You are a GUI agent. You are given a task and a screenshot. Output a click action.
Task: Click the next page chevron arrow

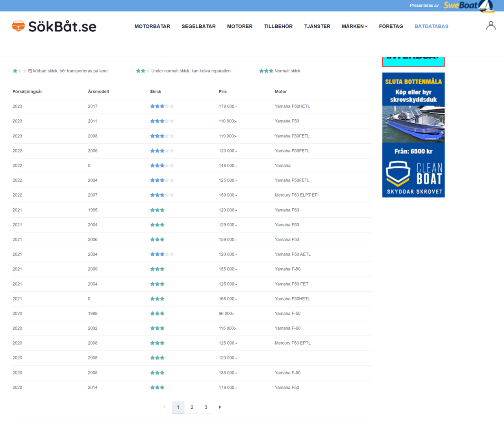point(220,407)
